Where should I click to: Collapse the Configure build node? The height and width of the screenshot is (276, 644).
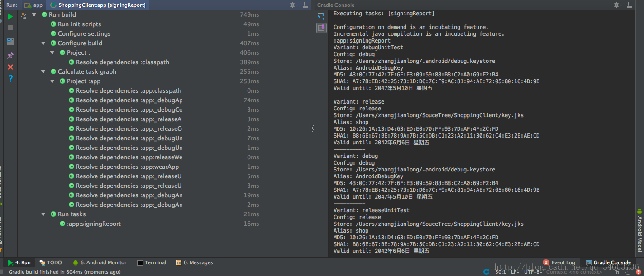pos(43,43)
